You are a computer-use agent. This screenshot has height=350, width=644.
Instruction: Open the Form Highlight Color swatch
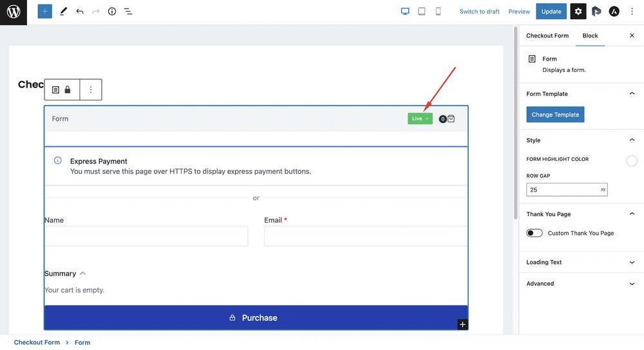[x=632, y=161]
